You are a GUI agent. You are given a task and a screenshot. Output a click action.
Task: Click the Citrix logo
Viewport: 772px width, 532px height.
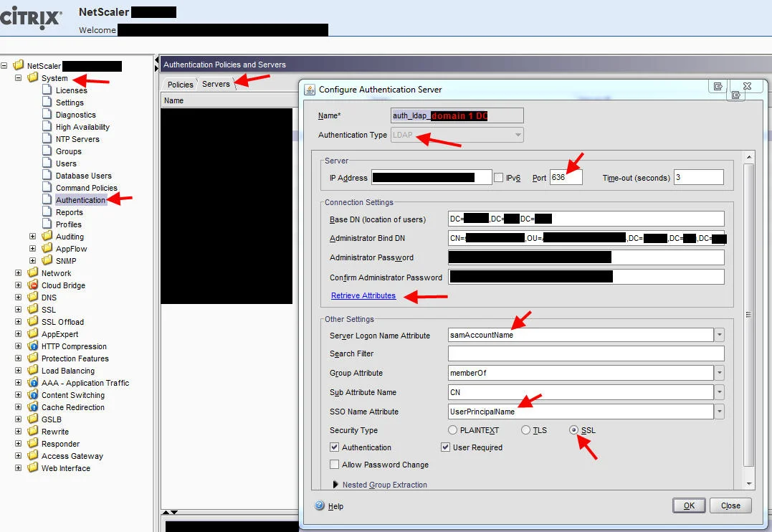31,18
